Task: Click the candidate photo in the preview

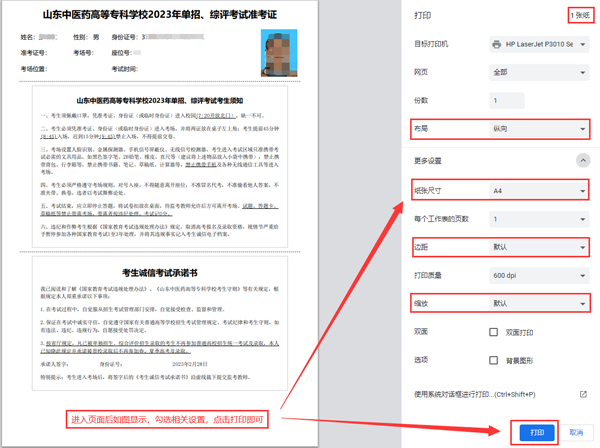Action: [279, 53]
